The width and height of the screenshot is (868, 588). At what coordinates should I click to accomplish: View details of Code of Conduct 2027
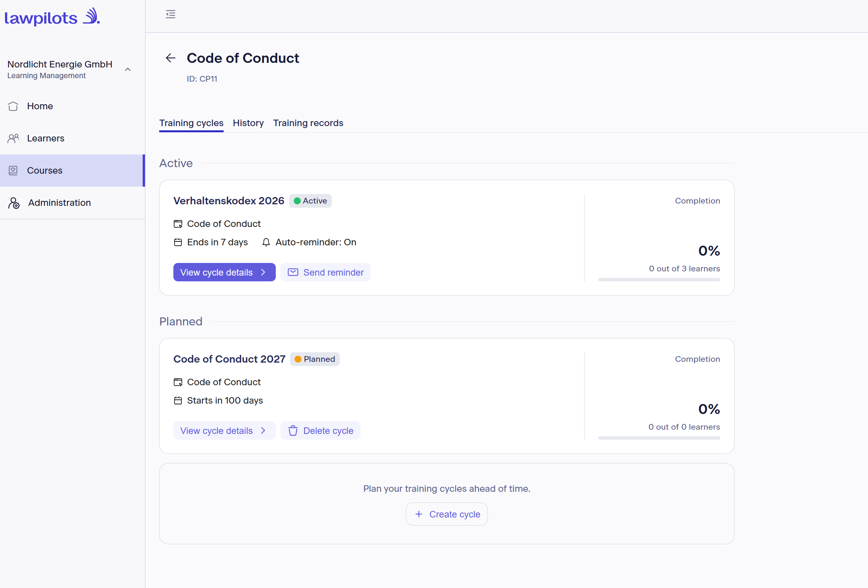[x=224, y=430]
